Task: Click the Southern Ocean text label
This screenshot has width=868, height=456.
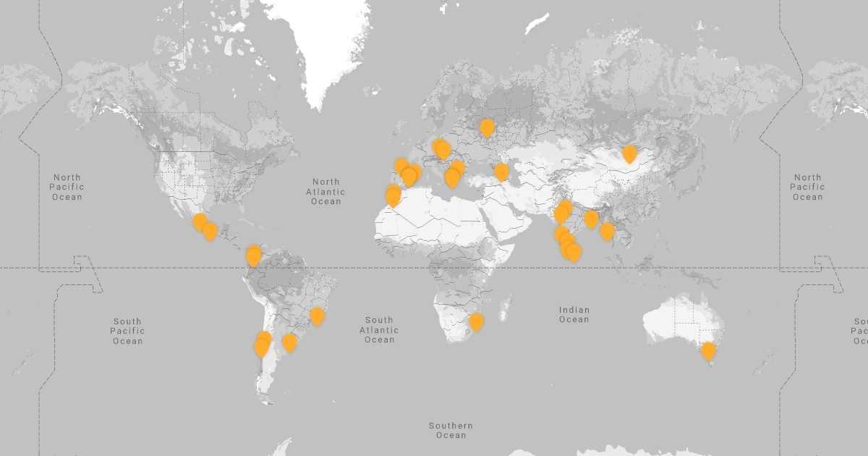Action: [451, 430]
